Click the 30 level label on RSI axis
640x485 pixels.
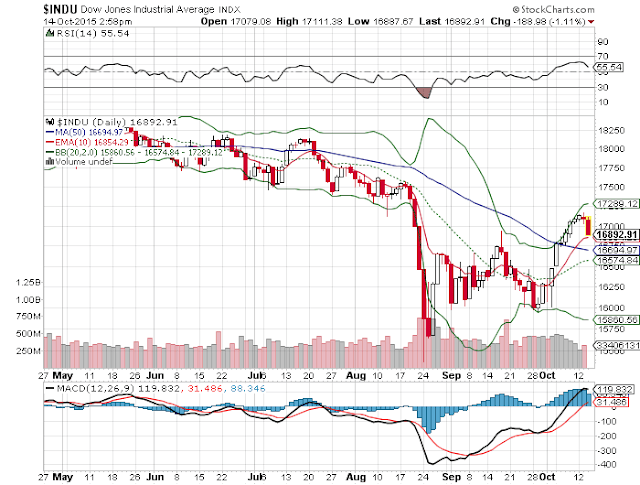coord(603,87)
